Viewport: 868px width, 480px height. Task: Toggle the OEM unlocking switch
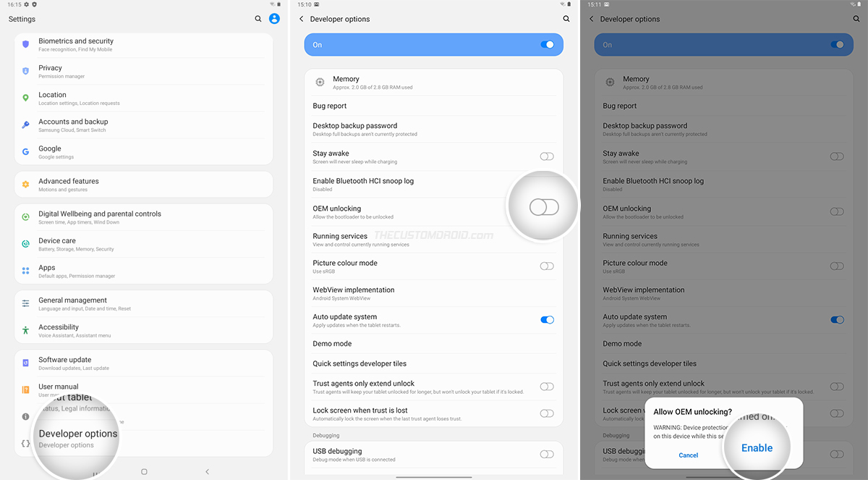pyautogui.click(x=544, y=208)
